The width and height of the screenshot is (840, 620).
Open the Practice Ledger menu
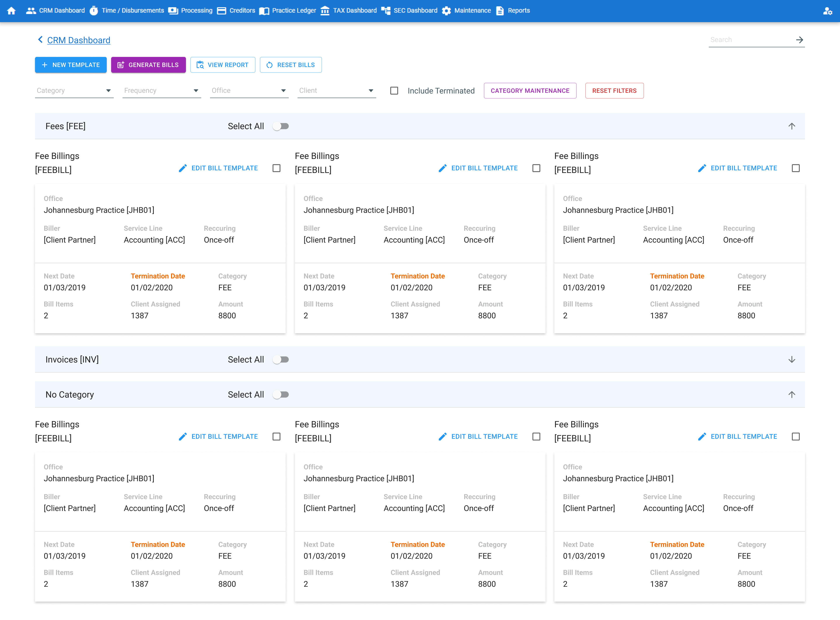(x=294, y=11)
